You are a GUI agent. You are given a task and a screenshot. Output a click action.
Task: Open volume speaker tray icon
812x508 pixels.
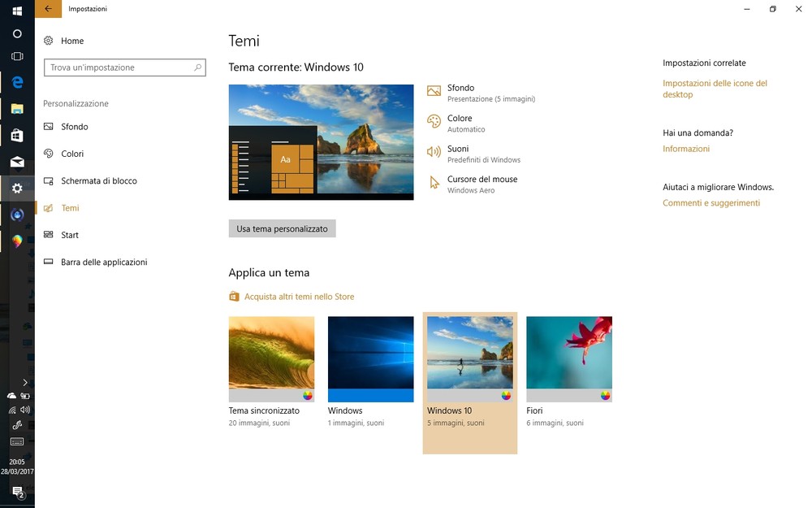(x=25, y=410)
